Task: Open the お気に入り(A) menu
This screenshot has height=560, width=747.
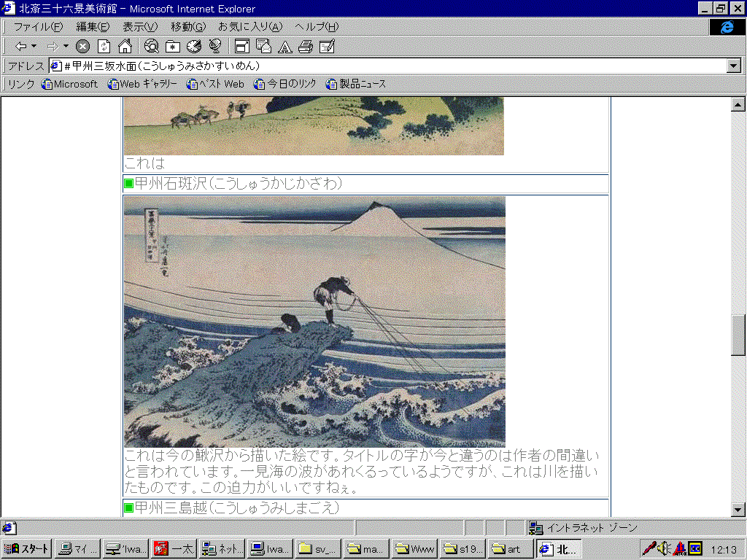Action: point(250,27)
